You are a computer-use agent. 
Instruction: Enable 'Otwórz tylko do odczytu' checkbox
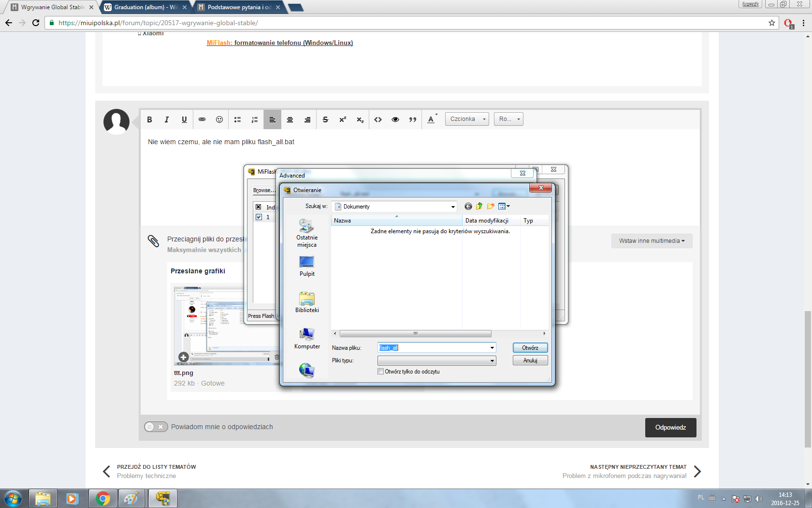(381, 372)
